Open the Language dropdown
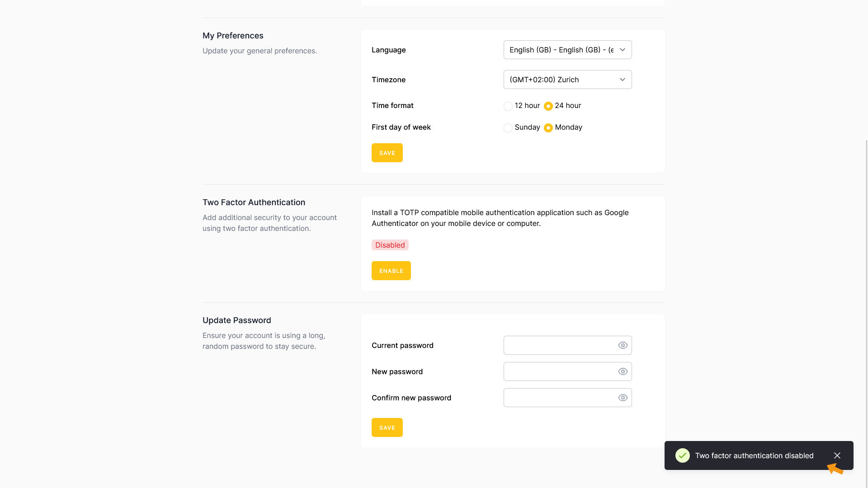This screenshot has height=488, width=868. pos(561,50)
